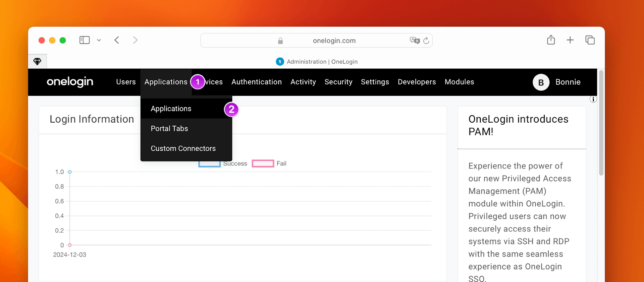Toggle the Success legend swatch
644x282 pixels.
tap(209, 164)
